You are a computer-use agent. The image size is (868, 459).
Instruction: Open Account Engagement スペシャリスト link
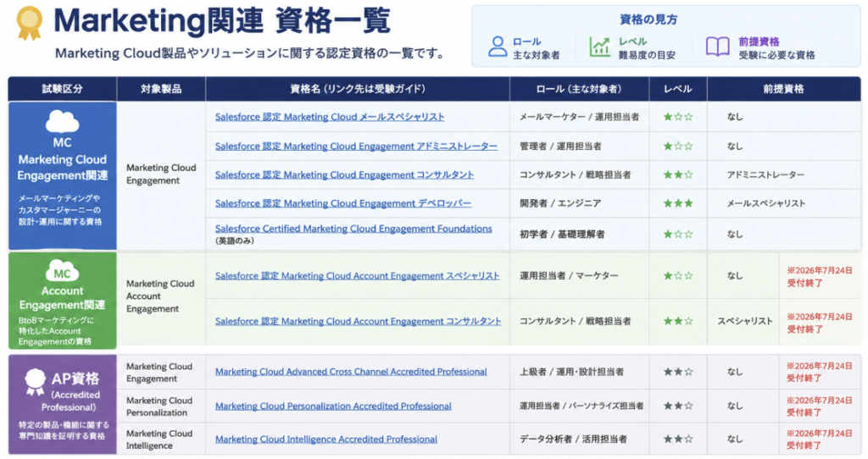click(x=357, y=275)
